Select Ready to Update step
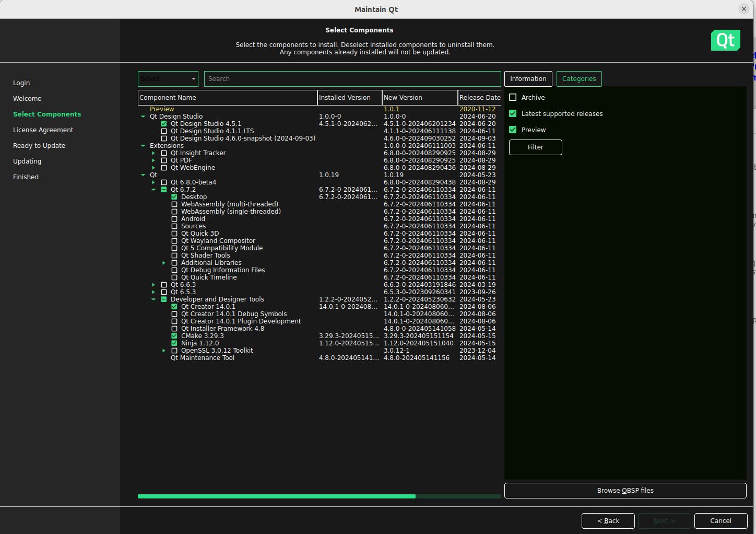 [x=39, y=145]
